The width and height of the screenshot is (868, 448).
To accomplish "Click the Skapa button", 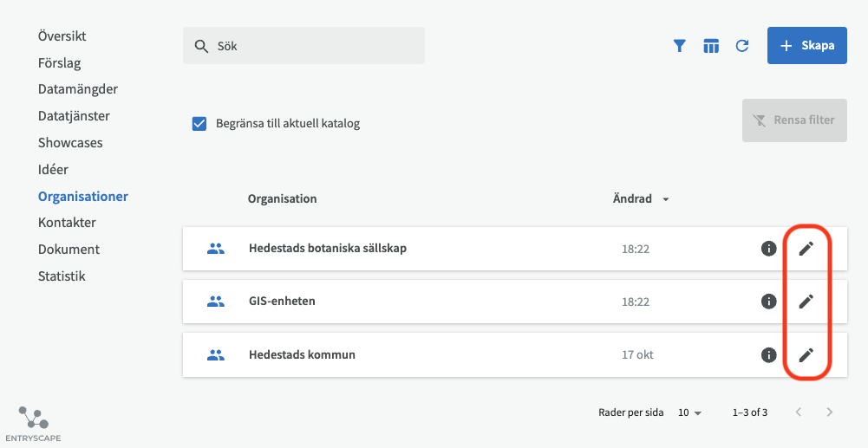I will 806,46.
